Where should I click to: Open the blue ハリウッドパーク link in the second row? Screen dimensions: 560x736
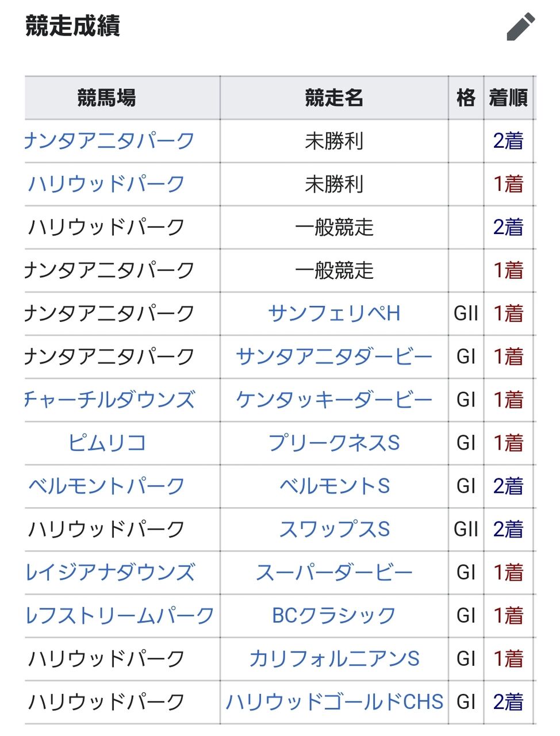coord(106,184)
